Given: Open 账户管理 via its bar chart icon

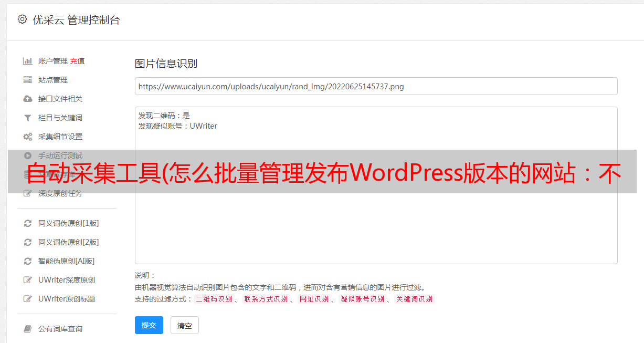Looking at the screenshot, I should 28,61.
